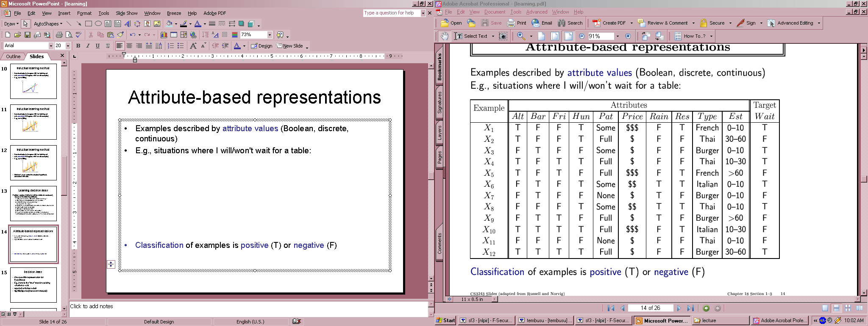Activate the Snapshot camera tool in Acrobat
The height and width of the screenshot is (326, 868).
click(x=503, y=36)
